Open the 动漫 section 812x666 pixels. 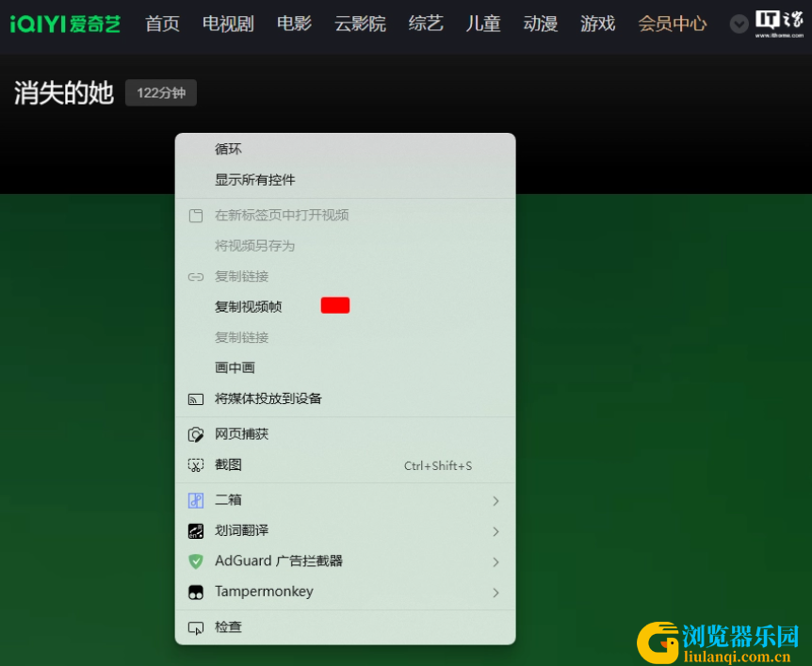[540, 24]
